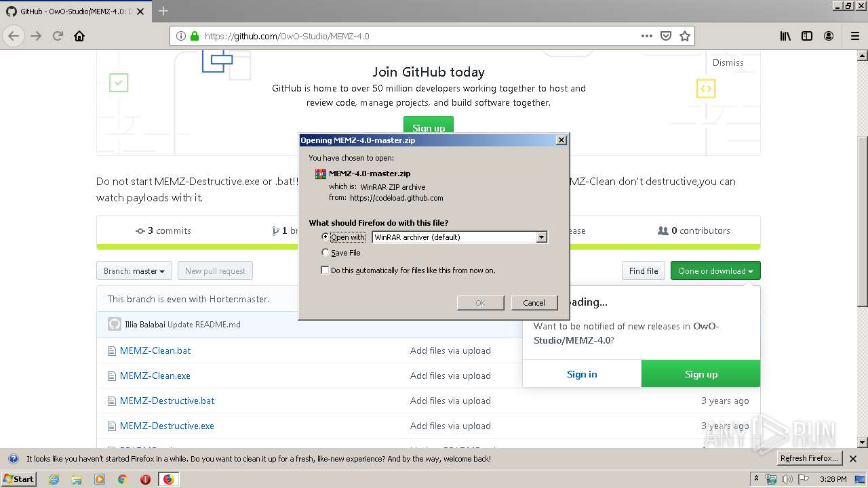Viewport: 868px width, 488px height.
Task: Bookmark this page with the star icon
Action: (684, 36)
